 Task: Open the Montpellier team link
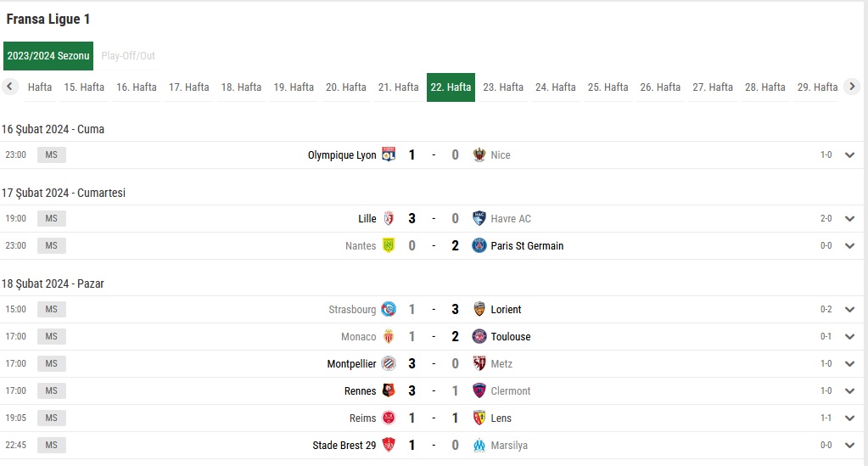[x=351, y=363]
